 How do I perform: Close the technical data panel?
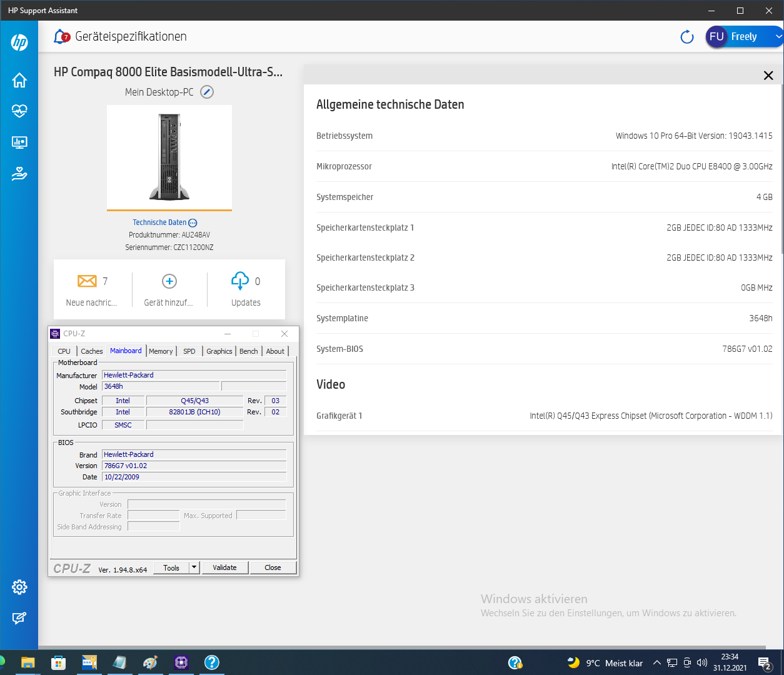pos(768,75)
